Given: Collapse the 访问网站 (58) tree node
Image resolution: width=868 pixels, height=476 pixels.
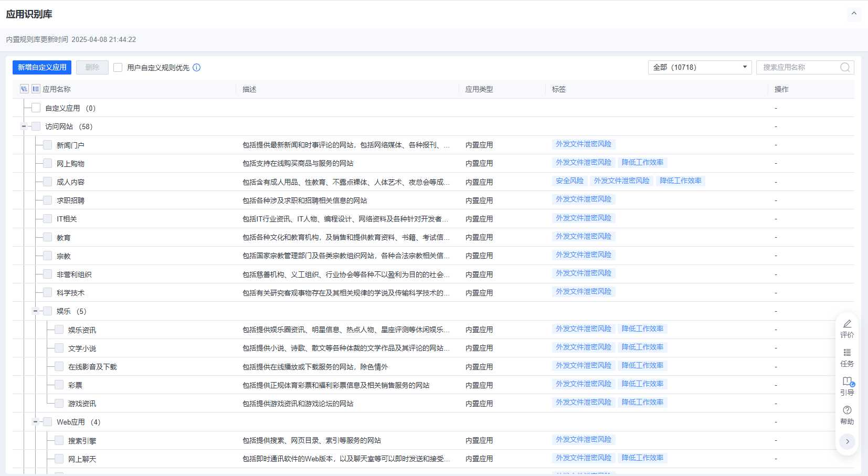Looking at the screenshot, I should pos(24,126).
